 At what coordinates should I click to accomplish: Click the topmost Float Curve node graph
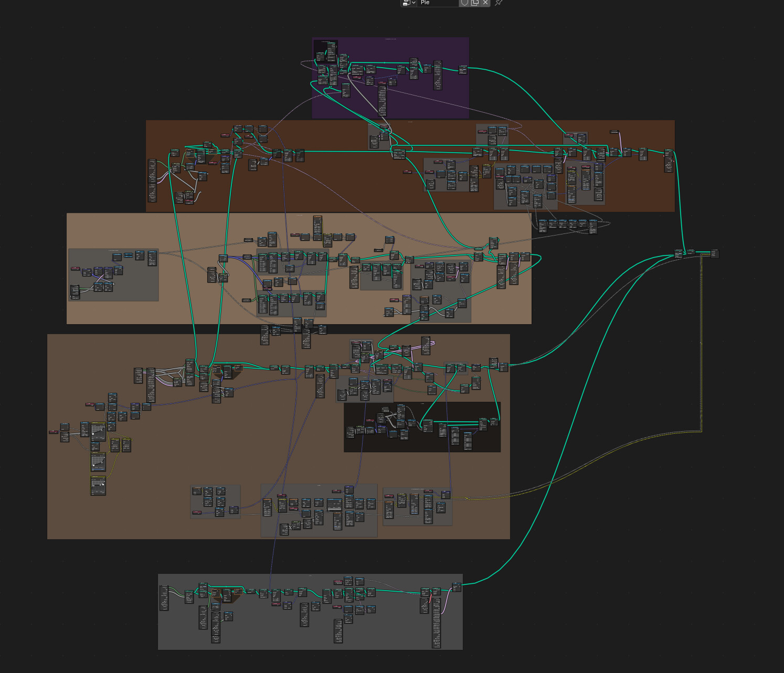pyautogui.click(x=98, y=431)
